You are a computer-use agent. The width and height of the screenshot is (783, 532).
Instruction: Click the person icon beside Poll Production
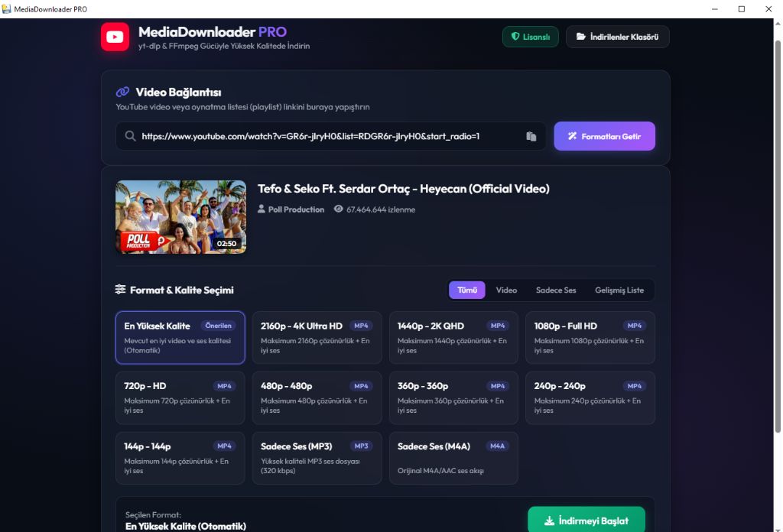pos(262,209)
